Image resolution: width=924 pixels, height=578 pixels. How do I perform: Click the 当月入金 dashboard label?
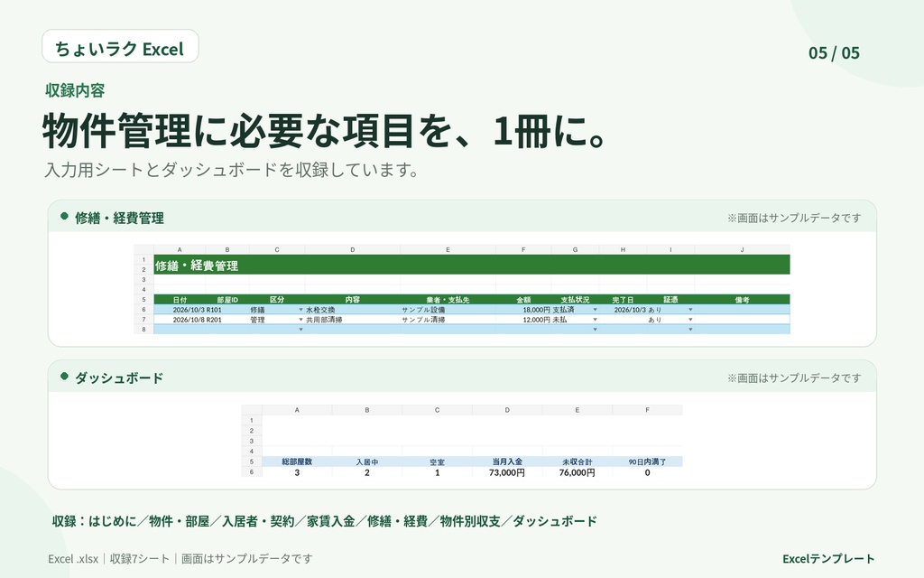507,461
